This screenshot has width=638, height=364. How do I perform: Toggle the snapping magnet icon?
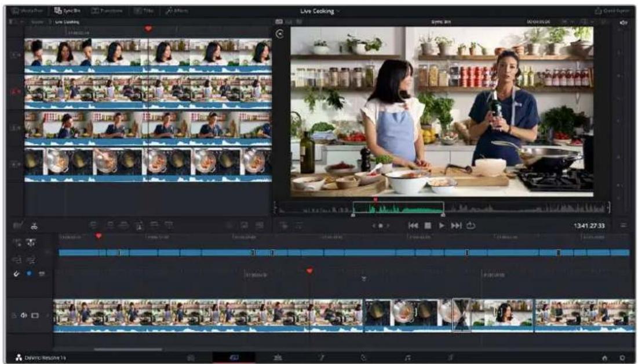(x=17, y=275)
